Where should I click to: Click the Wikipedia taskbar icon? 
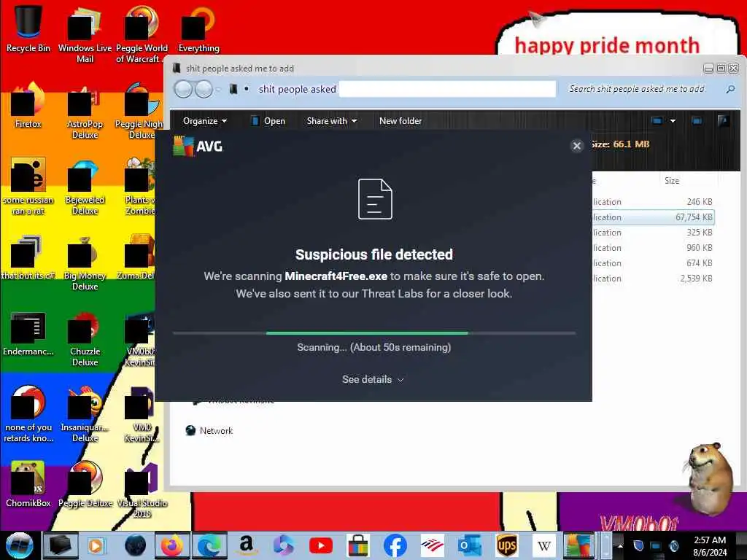543,545
